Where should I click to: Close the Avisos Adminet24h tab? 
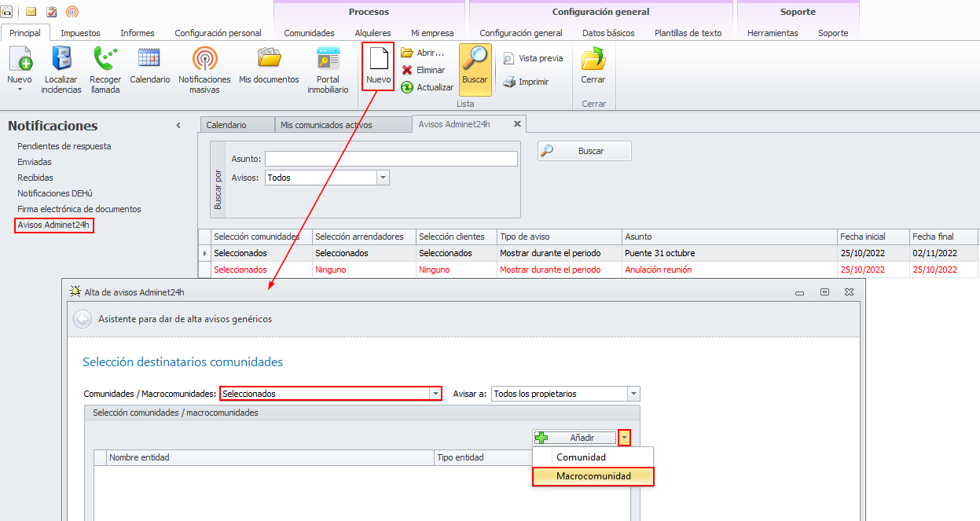(517, 124)
